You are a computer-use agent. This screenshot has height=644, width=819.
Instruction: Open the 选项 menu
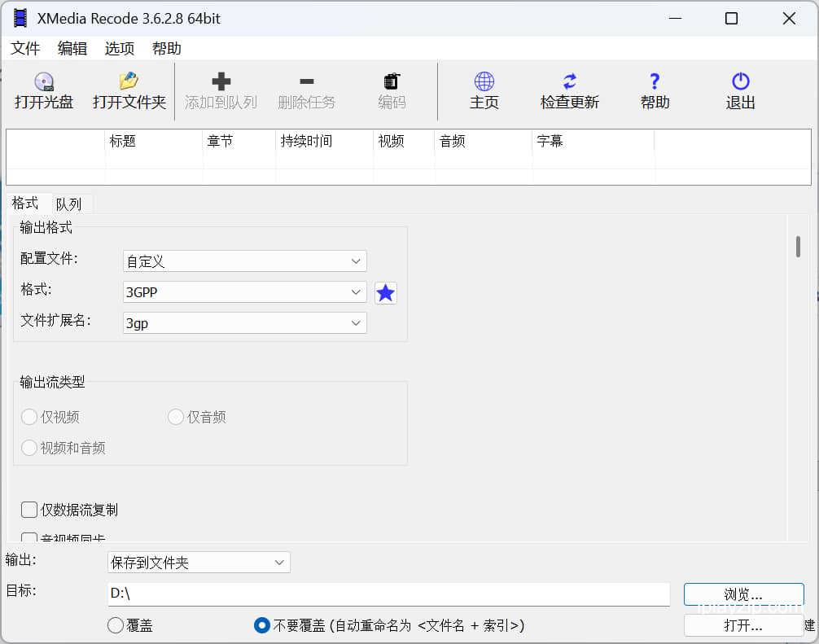pyautogui.click(x=119, y=49)
